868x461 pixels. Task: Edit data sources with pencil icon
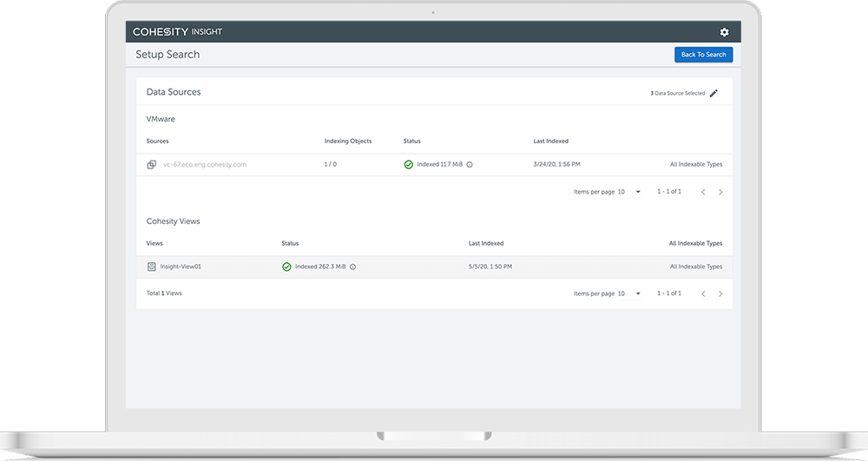714,93
